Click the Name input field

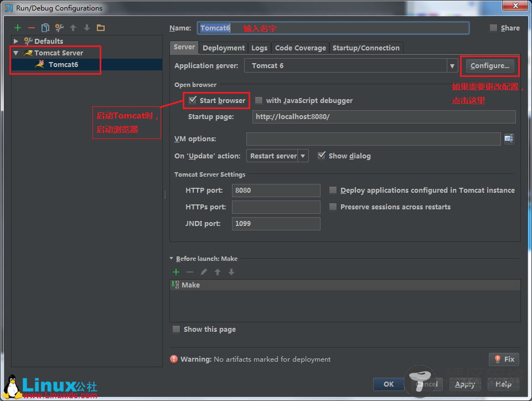(333, 28)
